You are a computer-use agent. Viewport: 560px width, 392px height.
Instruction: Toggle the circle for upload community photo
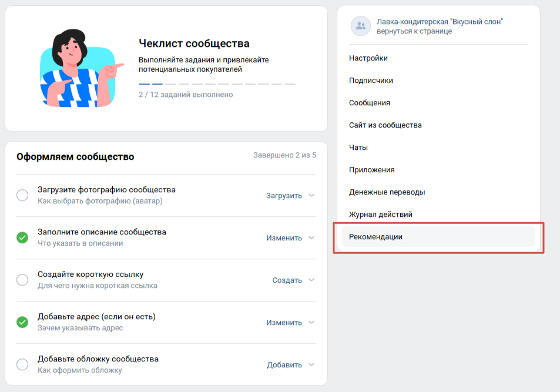coord(22,195)
